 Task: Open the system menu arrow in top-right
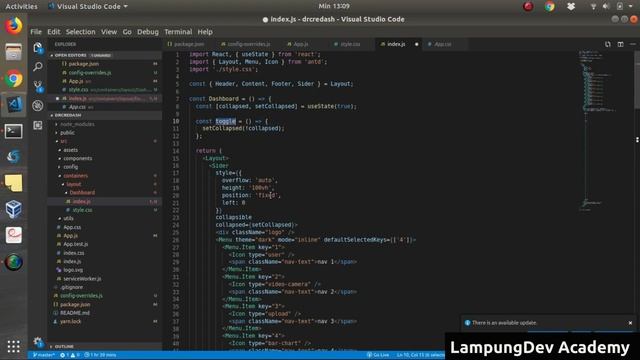631,6
